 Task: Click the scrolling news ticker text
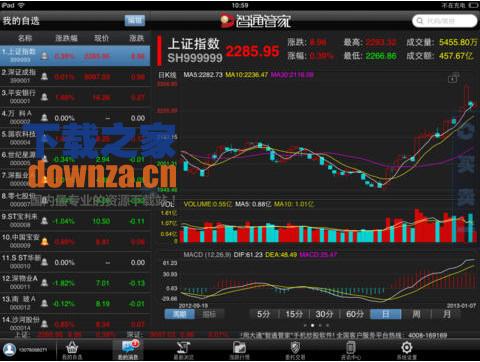344,335
